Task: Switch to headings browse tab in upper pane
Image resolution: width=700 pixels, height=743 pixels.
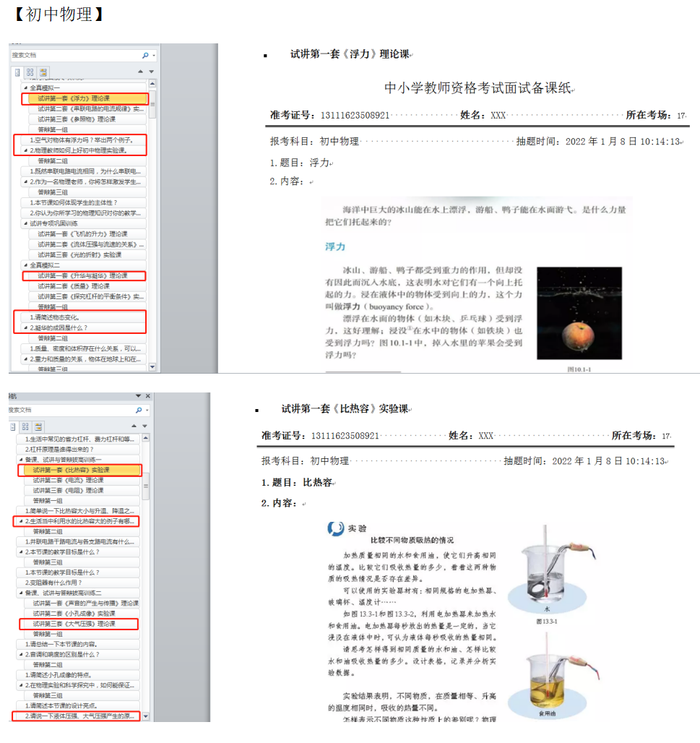Action: click(x=18, y=72)
